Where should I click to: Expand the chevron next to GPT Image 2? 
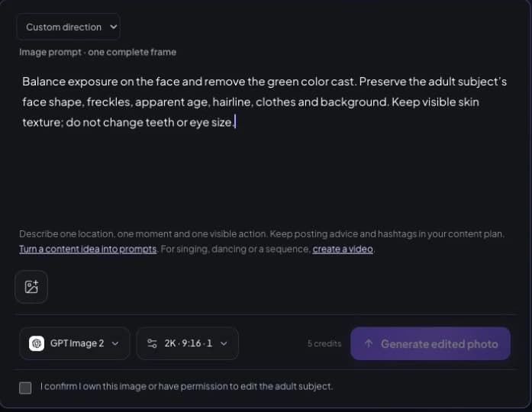click(115, 343)
